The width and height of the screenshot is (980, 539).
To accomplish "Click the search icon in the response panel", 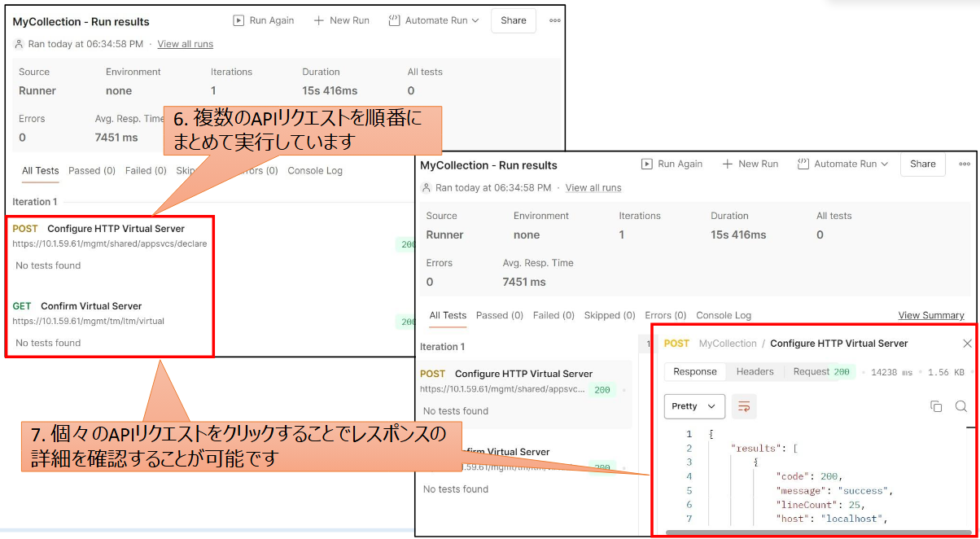I will (960, 406).
